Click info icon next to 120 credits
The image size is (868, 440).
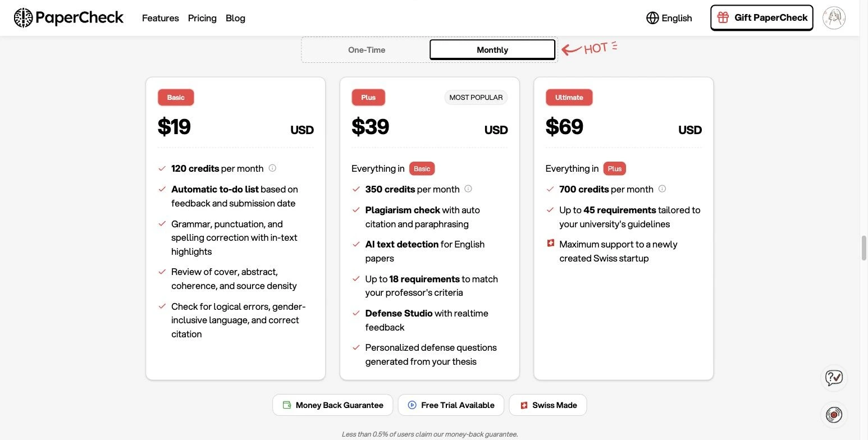click(x=272, y=168)
